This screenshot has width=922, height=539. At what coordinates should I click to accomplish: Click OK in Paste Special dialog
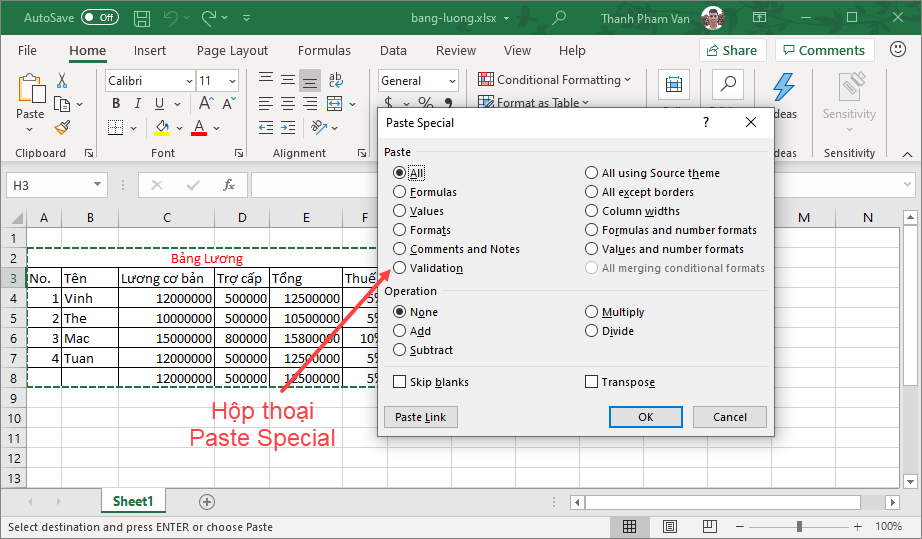[x=646, y=417]
